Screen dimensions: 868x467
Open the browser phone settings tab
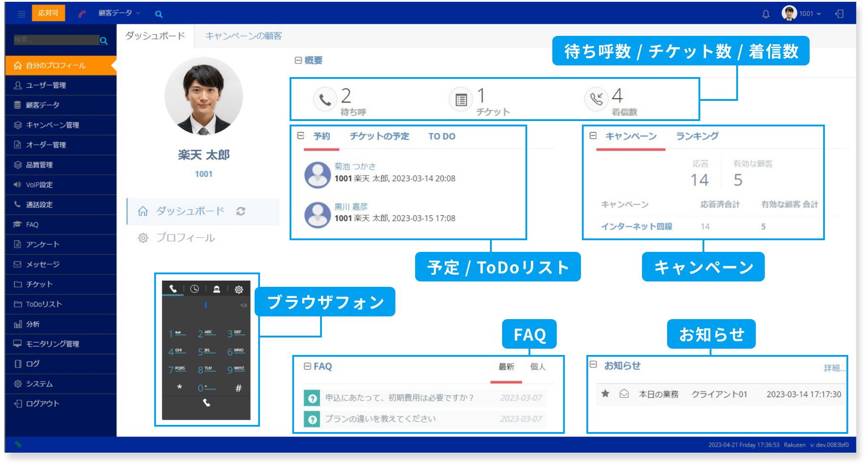pos(239,289)
